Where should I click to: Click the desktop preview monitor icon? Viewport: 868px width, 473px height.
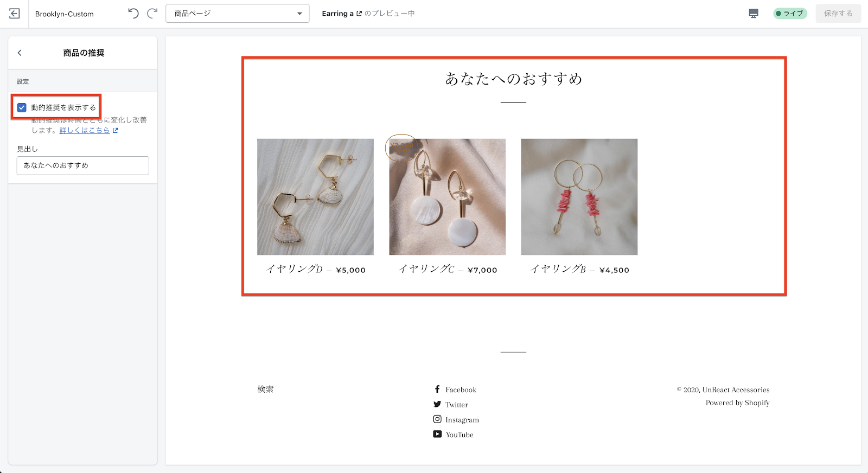754,14
